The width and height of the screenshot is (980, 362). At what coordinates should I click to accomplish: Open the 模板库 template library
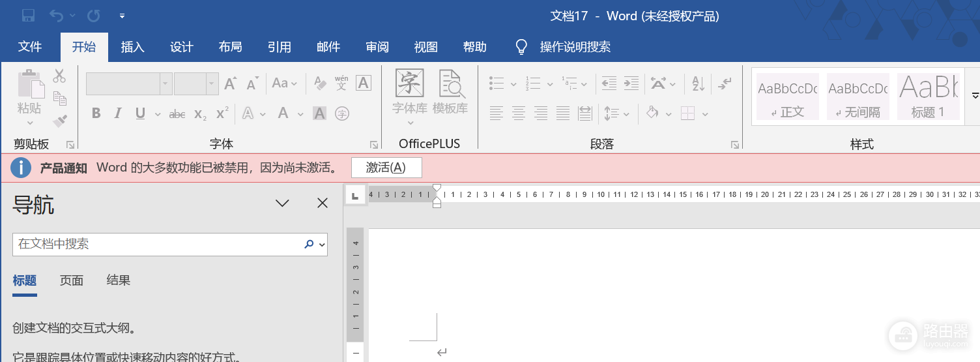tap(450, 93)
